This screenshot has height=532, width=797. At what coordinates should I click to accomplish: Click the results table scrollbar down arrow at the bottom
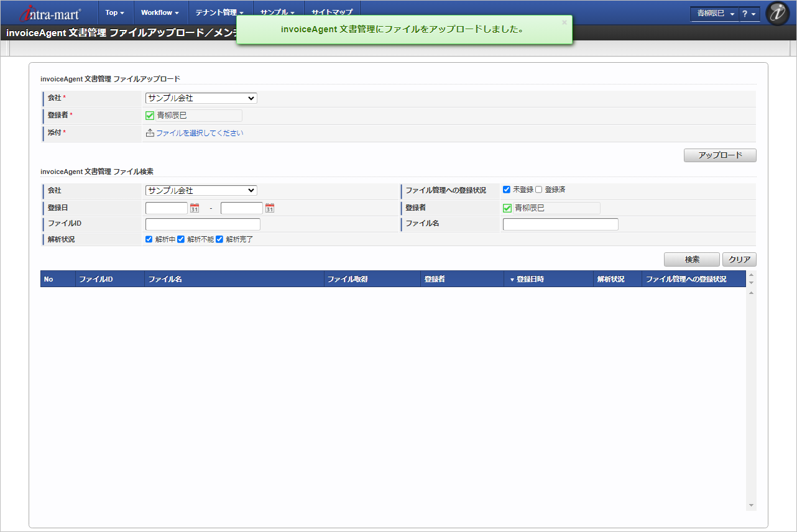tap(752, 505)
